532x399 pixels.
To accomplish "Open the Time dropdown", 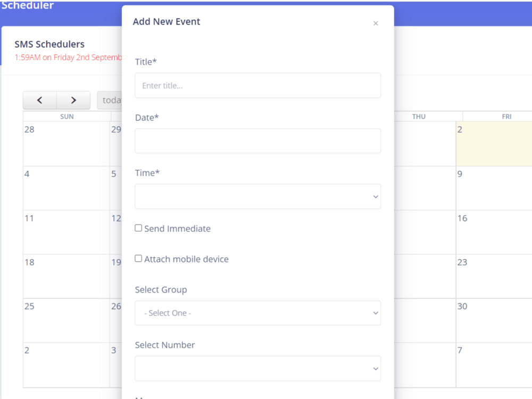I will [258, 196].
